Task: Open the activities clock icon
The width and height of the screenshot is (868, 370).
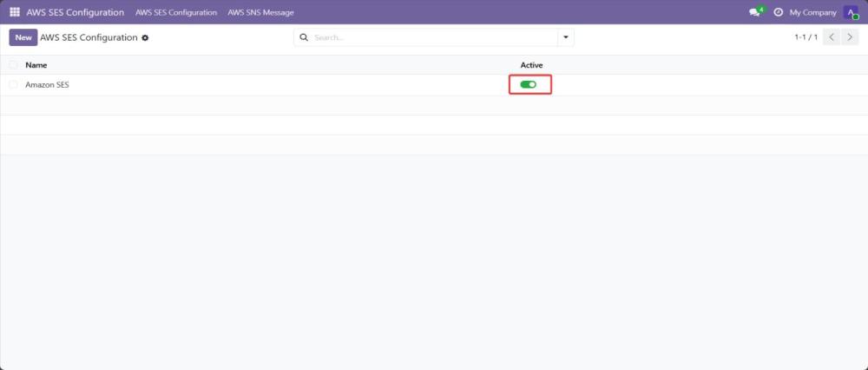Action: [778, 12]
